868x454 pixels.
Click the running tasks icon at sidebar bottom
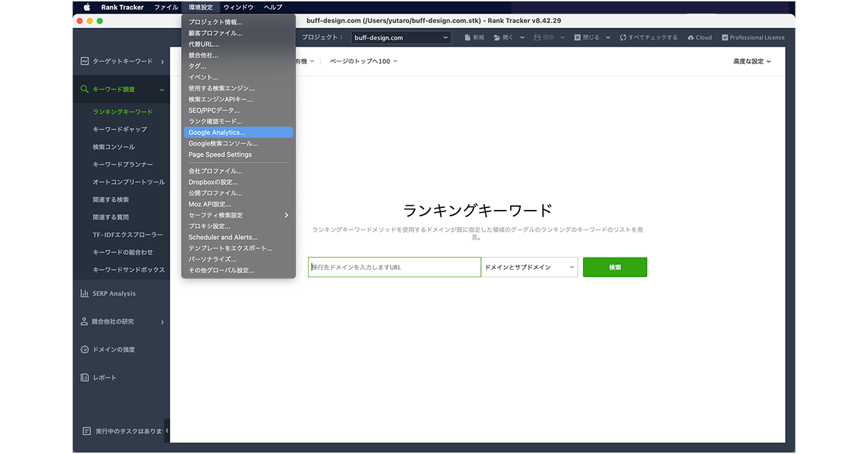pyautogui.click(x=86, y=431)
